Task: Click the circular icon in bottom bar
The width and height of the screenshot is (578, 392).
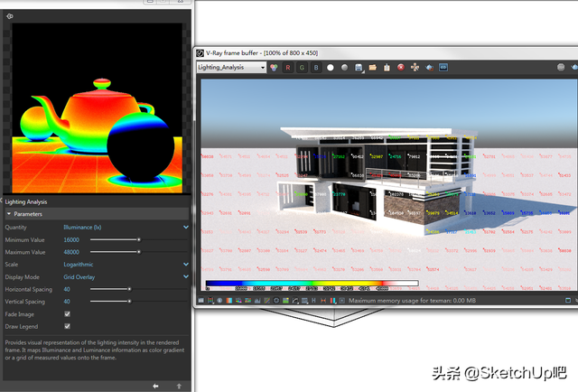Action: tap(276, 301)
